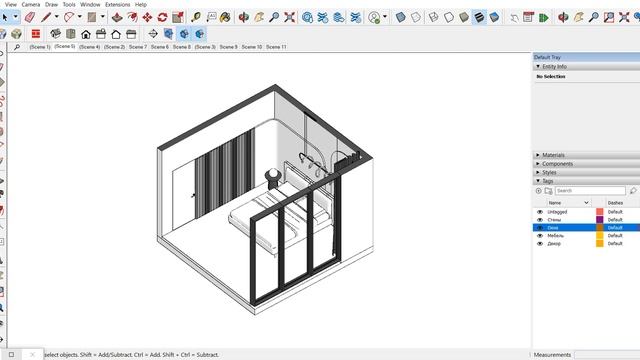Hide the Мебель tag
Image resolution: width=640 pixels, height=360 pixels.
[540, 236]
